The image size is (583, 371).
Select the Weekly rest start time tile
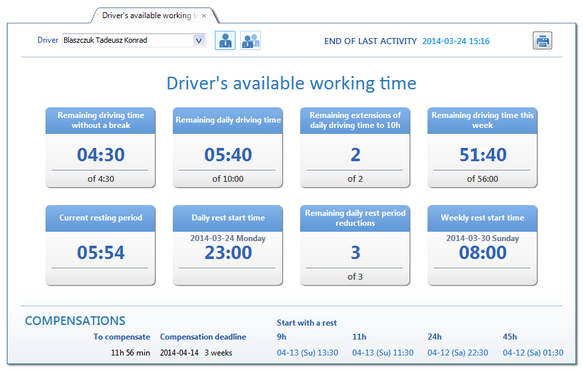click(x=483, y=245)
